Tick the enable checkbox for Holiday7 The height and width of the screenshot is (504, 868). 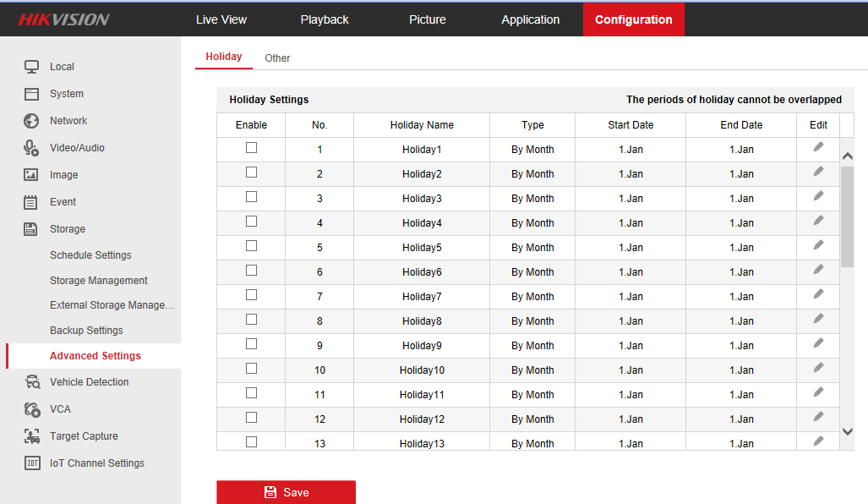(x=251, y=295)
